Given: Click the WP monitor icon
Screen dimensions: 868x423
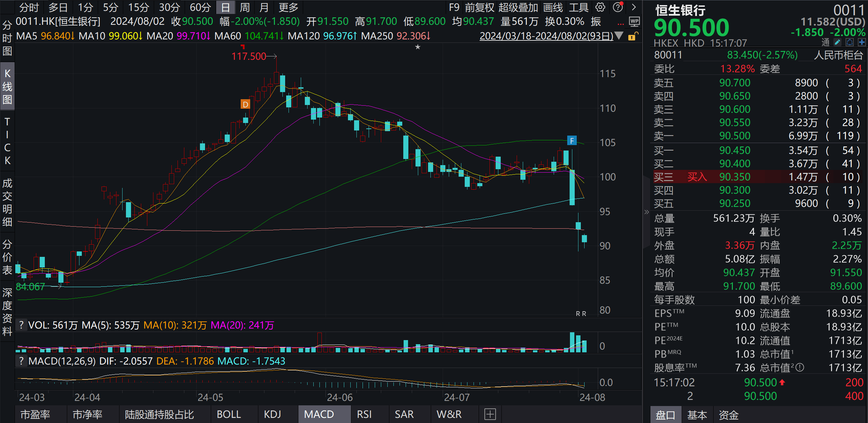Looking at the screenshot, I should coord(634,22).
